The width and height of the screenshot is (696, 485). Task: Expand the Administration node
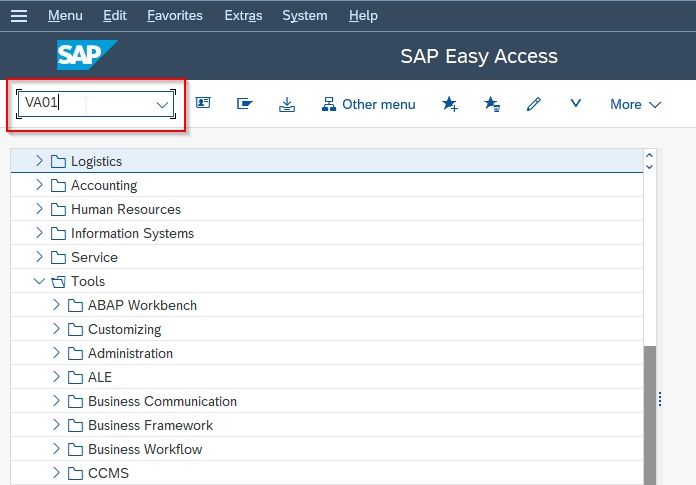tap(56, 352)
